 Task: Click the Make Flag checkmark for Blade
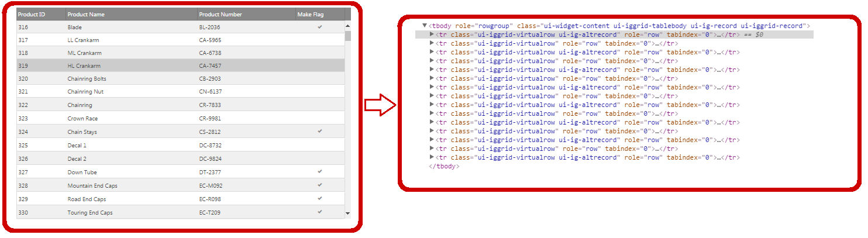click(x=320, y=27)
